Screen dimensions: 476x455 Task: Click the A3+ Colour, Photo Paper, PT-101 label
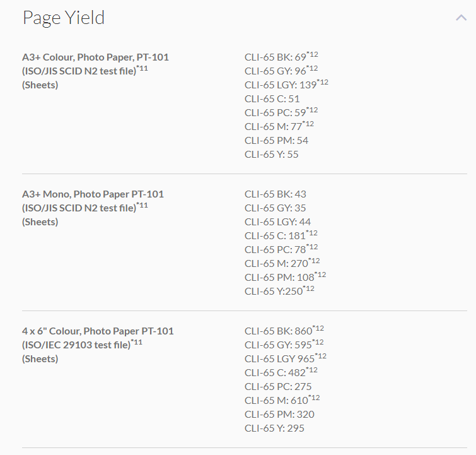tap(95, 57)
